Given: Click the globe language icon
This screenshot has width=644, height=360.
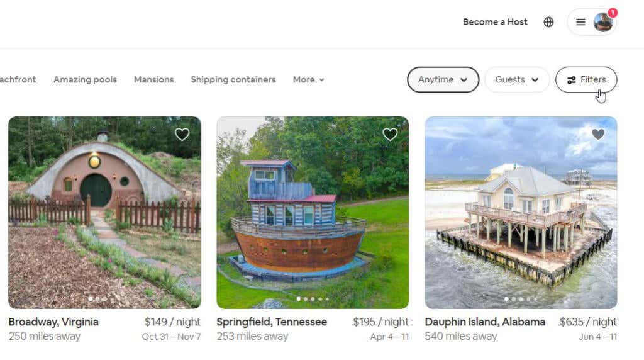Looking at the screenshot, I should 548,22.
